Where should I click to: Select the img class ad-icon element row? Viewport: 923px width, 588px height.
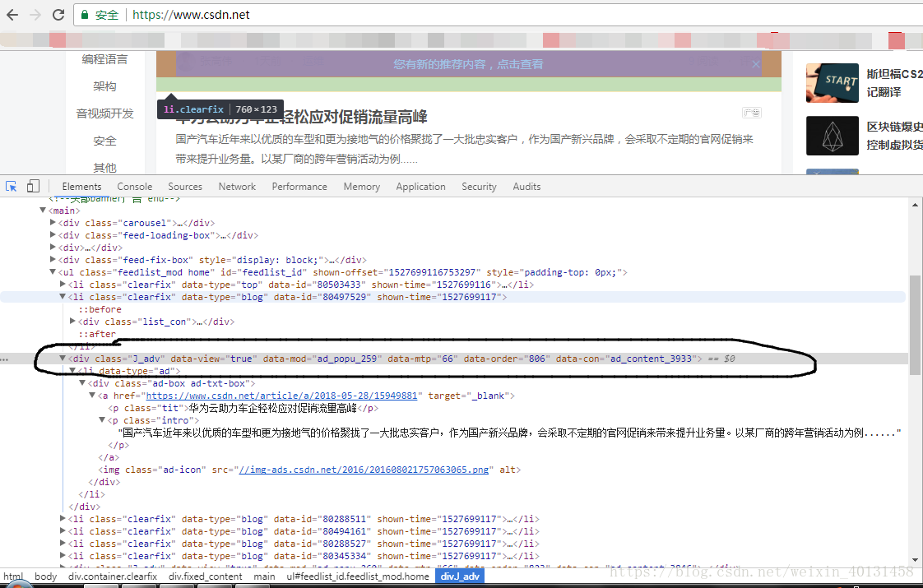click(309, 470)
